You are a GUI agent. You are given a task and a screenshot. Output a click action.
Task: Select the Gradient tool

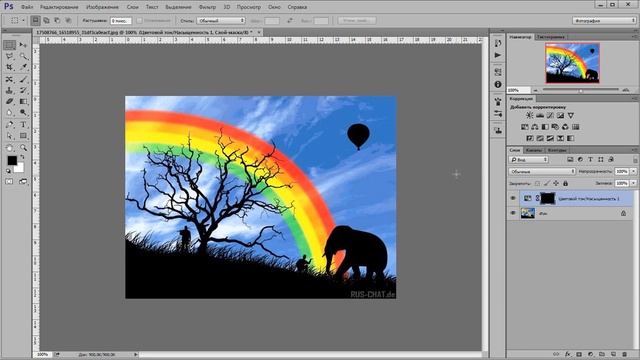pyautogui.click(x=23, y=101)
